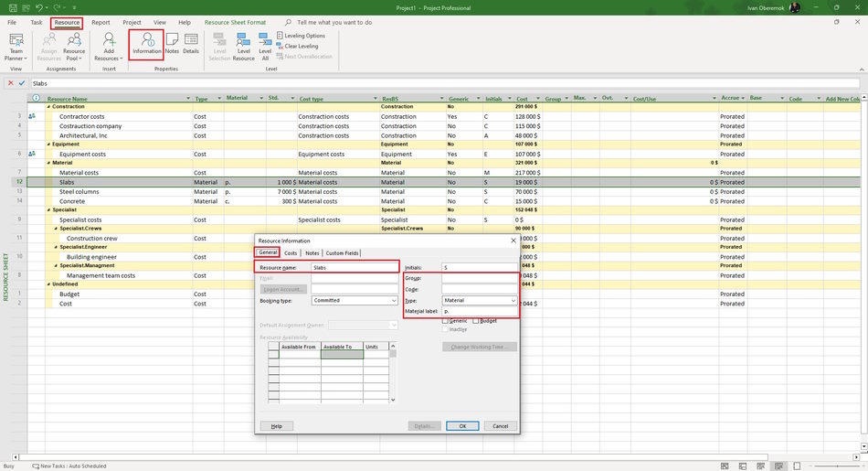Open the user account picture
The height and width of the screenshot is (471, 868).
click(795, 7)
